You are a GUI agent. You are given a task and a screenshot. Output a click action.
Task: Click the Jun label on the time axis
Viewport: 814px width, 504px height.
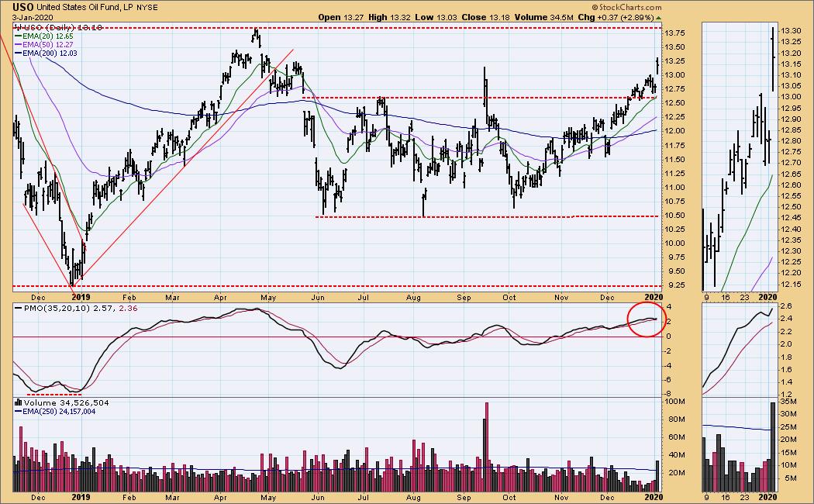317,297
